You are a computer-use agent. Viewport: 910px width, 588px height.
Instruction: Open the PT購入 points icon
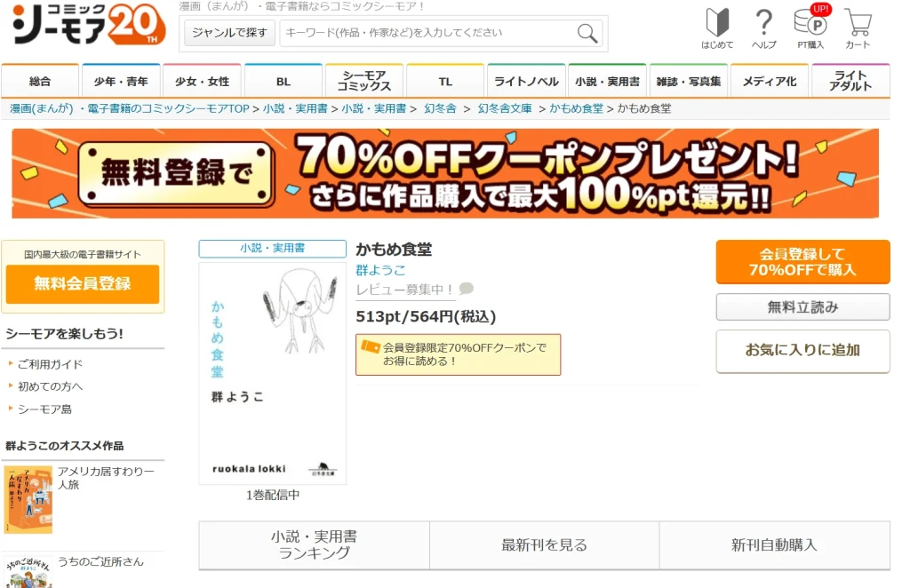[x=810, y=28]
